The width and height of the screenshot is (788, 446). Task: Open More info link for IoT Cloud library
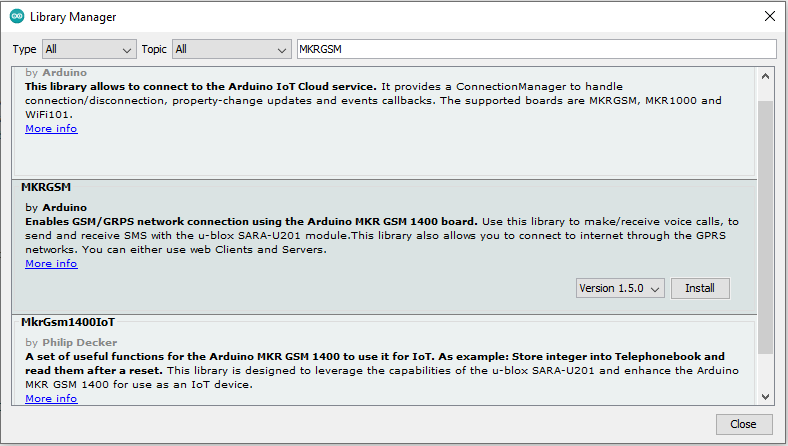[x=51, y=129]
